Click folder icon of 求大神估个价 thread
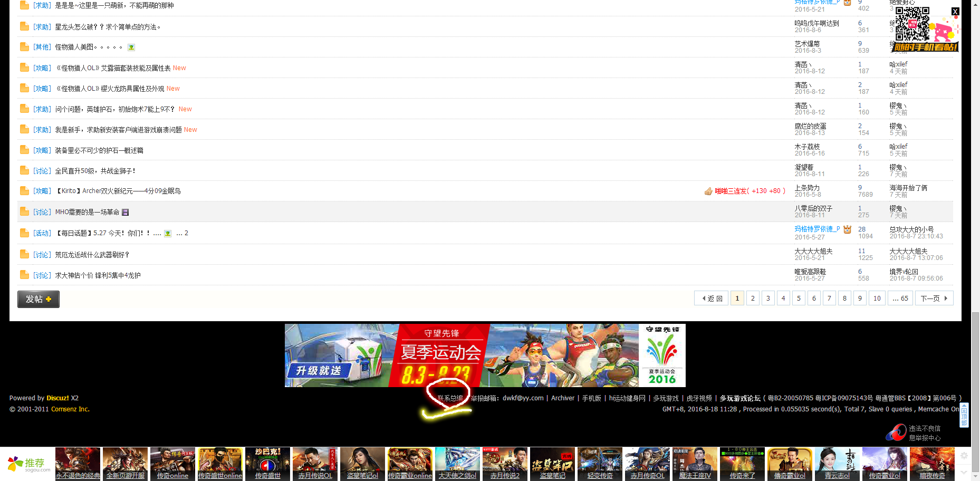The height and width of the screenshot is (481, 980). click(24, 275)
